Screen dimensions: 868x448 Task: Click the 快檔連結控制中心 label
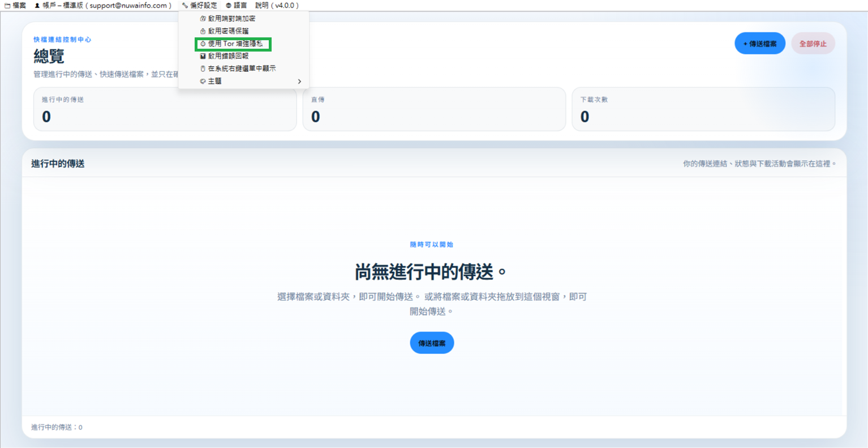(x=62, y=40)
